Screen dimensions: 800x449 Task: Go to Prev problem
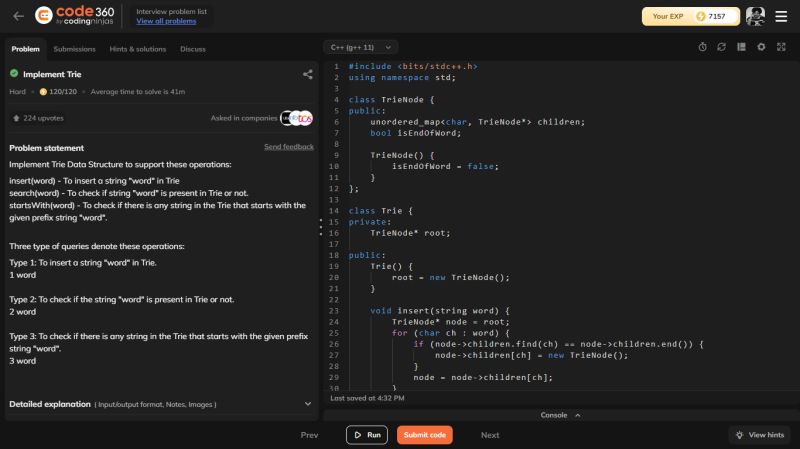click(309, 435)
